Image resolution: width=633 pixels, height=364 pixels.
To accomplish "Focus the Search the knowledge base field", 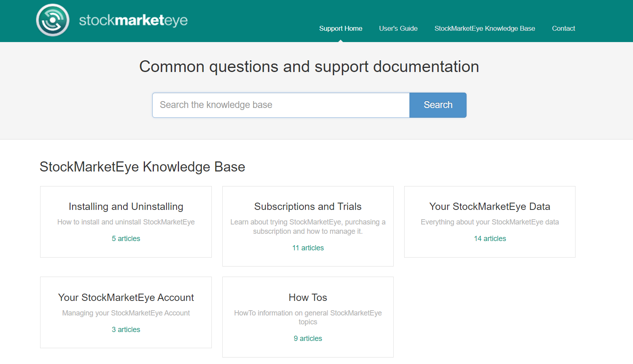I will pos(281,105).
